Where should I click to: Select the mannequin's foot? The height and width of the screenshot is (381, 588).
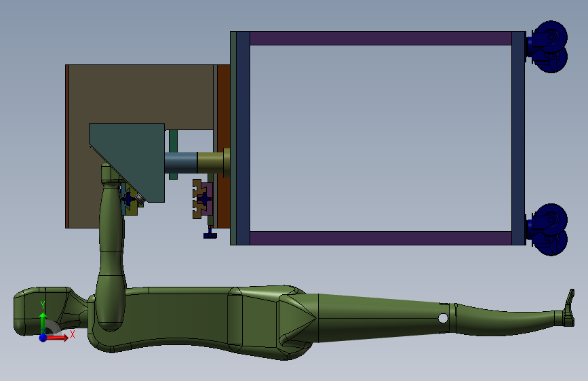coord(568,308)
